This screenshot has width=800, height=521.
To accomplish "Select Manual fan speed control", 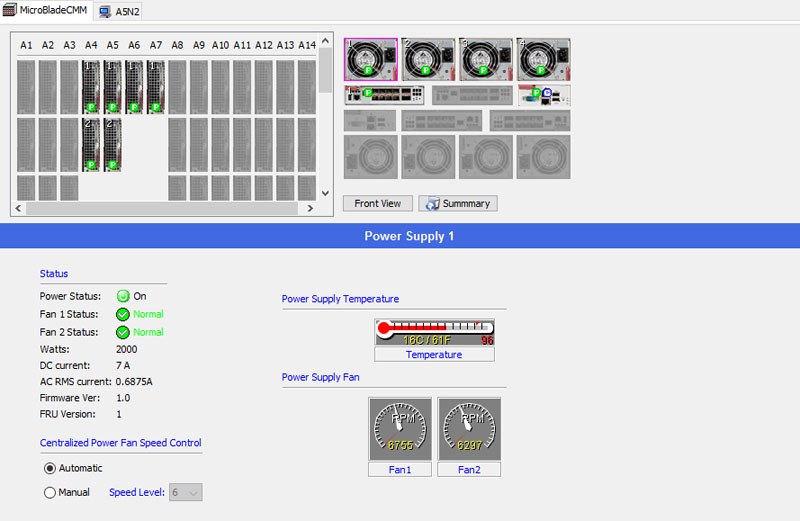I will (50, 492).
